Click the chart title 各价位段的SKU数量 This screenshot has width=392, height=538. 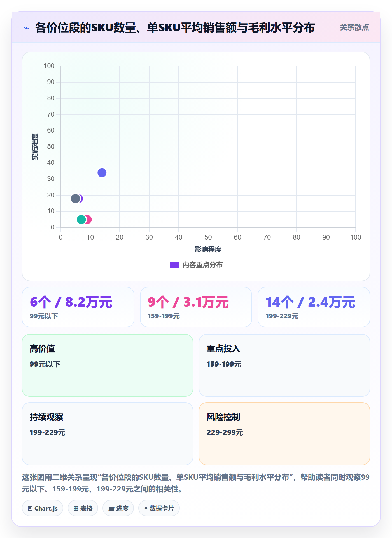coord(175,28)
